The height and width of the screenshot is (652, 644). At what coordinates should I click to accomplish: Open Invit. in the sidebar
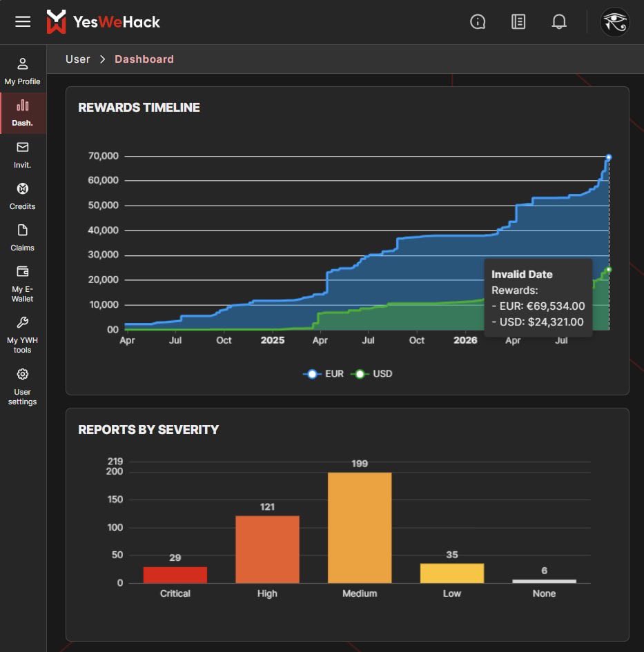[23, 155]
